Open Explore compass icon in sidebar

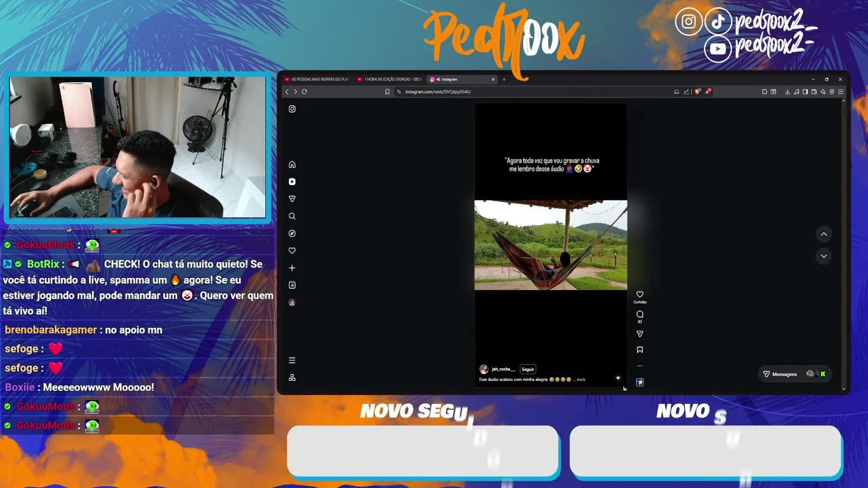coord(292,233)
